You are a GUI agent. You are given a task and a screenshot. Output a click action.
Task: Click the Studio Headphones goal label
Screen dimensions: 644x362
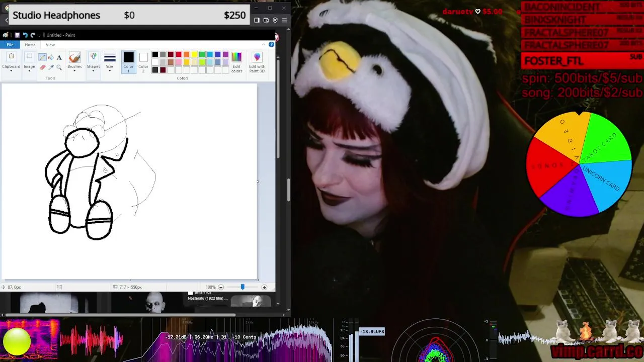tap(56, 15)
